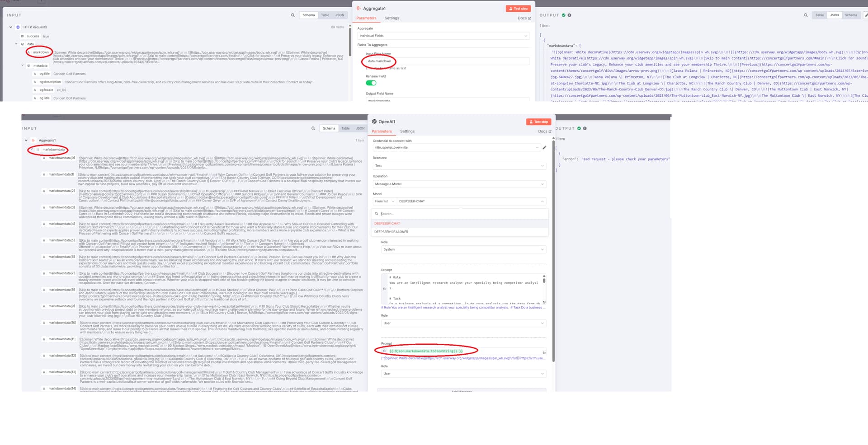
Task: Click the string type icon beside og:title
Action: (35, 74)
